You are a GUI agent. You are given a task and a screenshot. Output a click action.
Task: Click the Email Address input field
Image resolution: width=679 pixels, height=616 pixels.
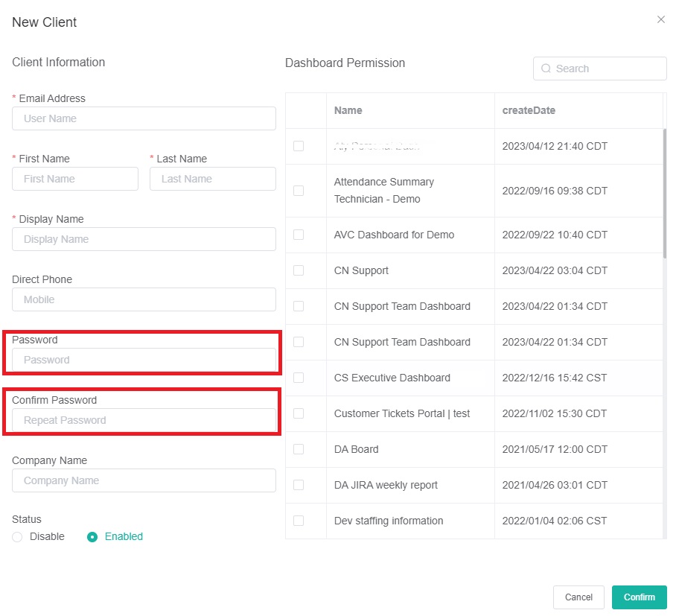tap(144, 118)
